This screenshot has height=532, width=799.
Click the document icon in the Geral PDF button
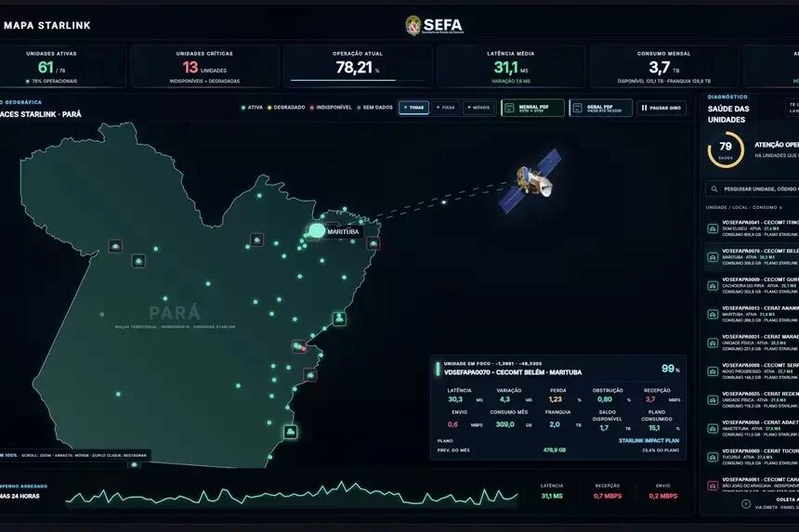(577, 108)
